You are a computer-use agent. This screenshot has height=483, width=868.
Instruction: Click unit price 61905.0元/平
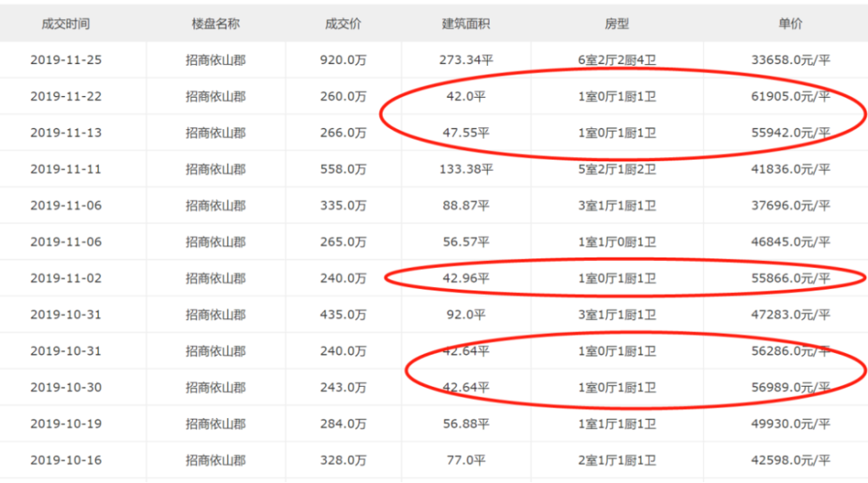pyautogui.click(x=791, y=96)
